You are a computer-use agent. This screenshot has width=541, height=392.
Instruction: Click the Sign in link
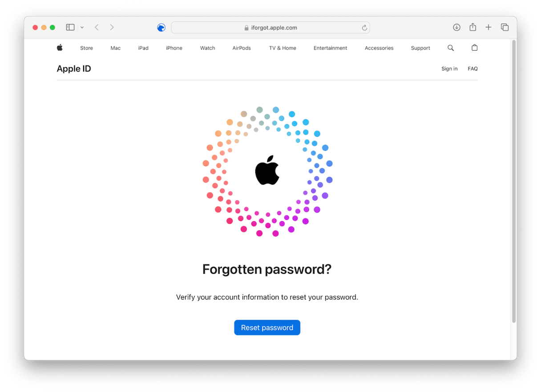click(x=449, y=69)
